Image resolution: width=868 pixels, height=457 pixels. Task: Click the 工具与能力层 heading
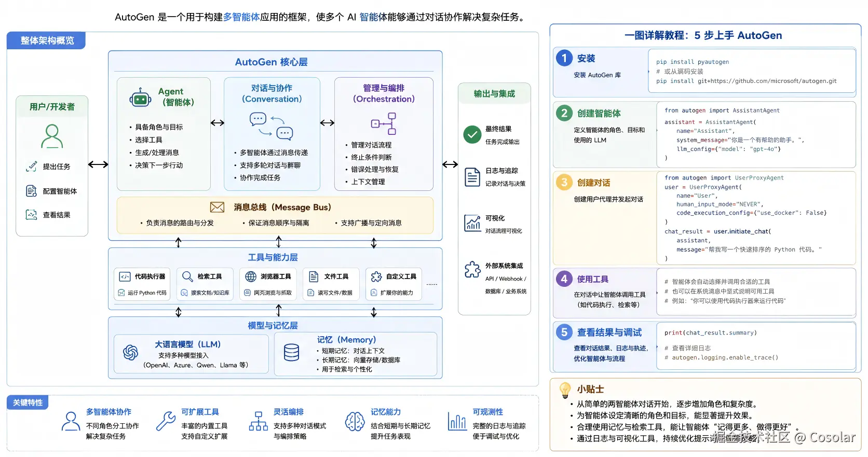pos(273,257)
